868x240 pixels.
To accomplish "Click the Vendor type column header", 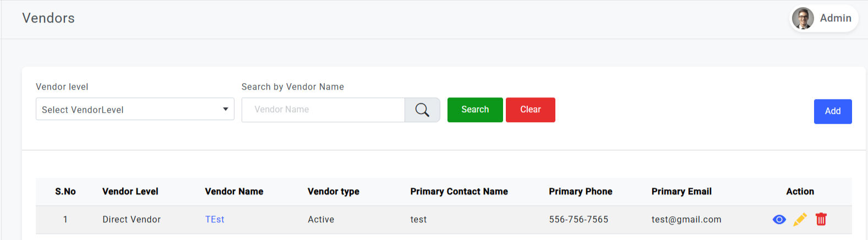I will [333, 192].
